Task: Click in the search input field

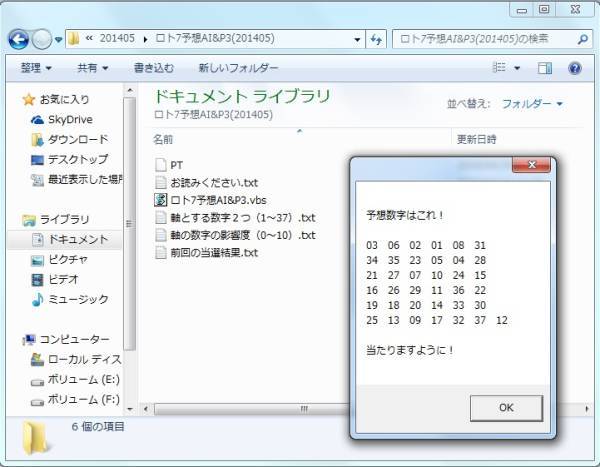Action: pos(485,39)
